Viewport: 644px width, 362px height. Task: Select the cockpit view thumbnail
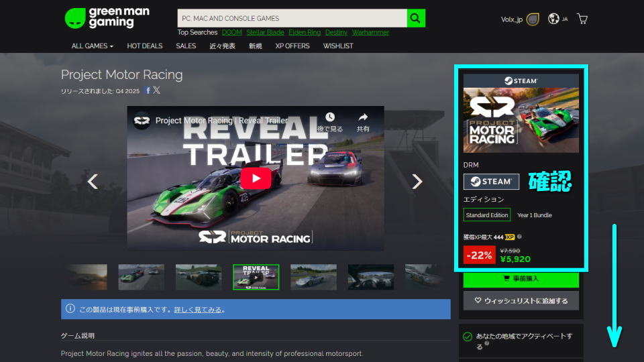click(371, 277)
